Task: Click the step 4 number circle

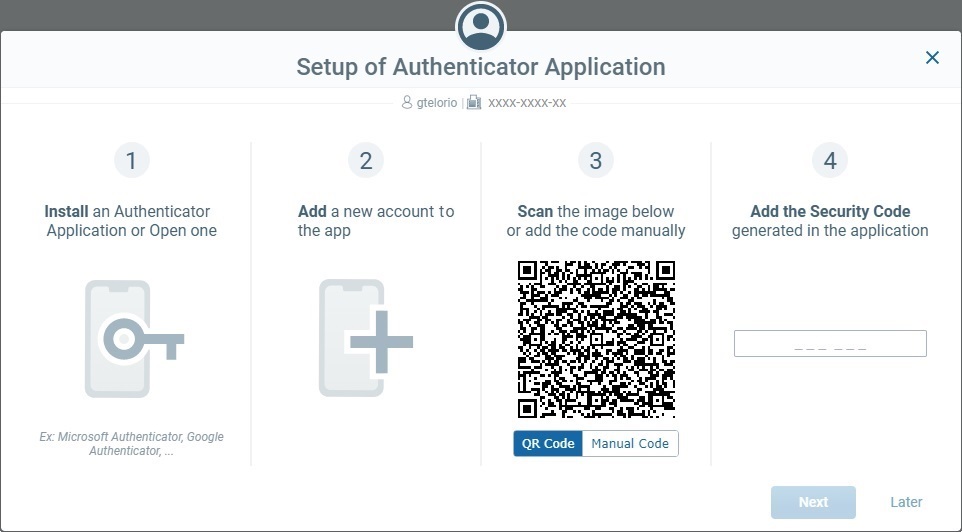Action: (830, 160)
